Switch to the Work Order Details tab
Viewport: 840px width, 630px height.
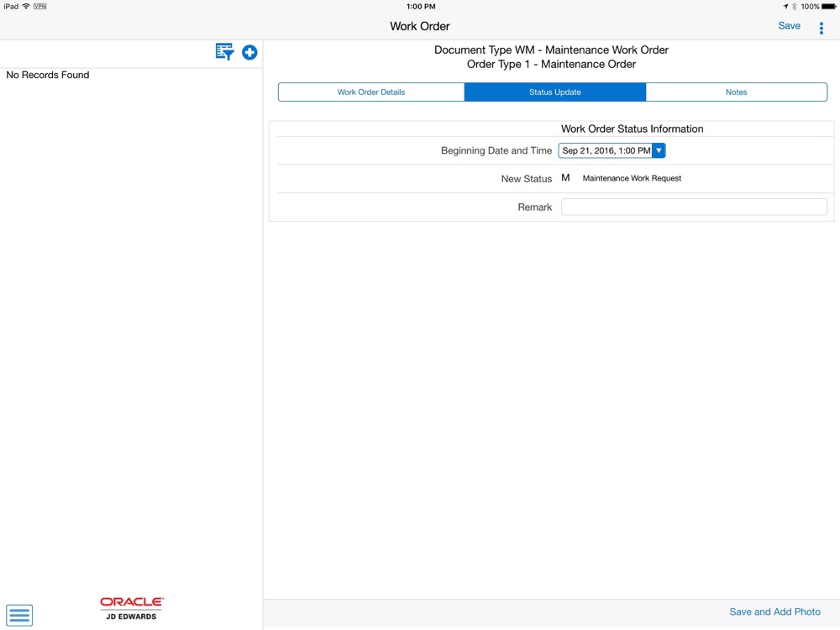tap(371, 92)
